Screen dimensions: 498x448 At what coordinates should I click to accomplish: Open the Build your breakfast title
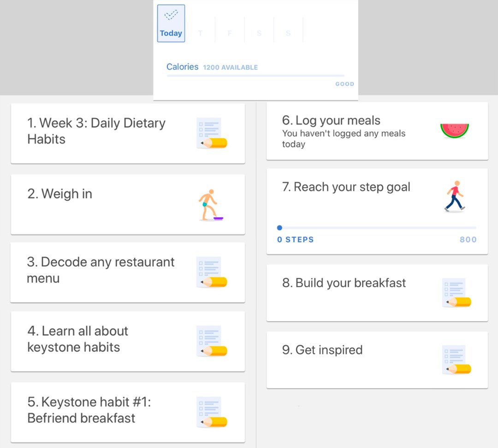[x=344, y=283]
